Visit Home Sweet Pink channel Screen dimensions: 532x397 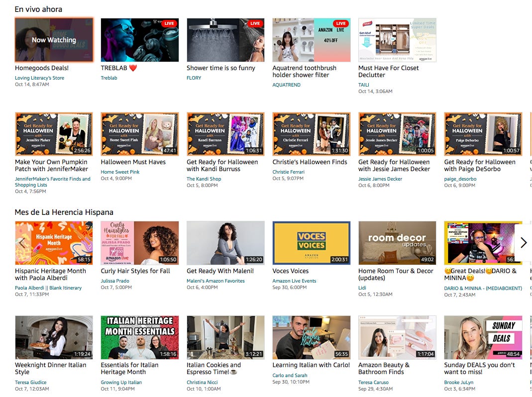tap(120, 172)
